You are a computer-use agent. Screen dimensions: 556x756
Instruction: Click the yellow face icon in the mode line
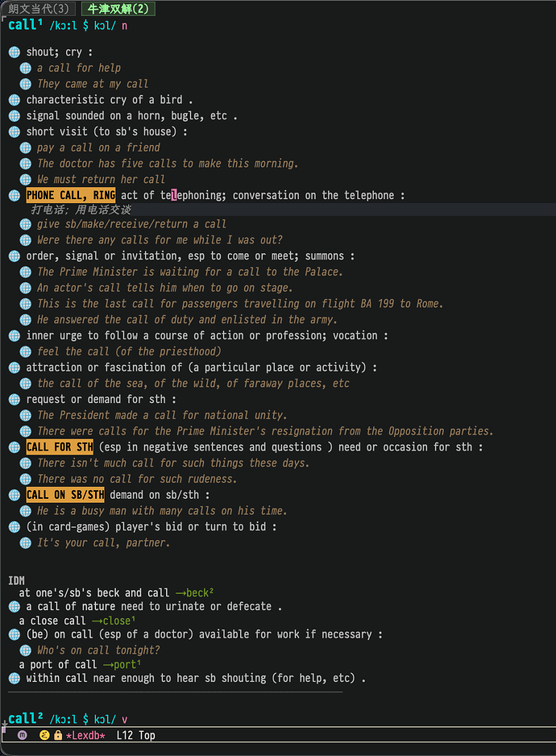45,735
